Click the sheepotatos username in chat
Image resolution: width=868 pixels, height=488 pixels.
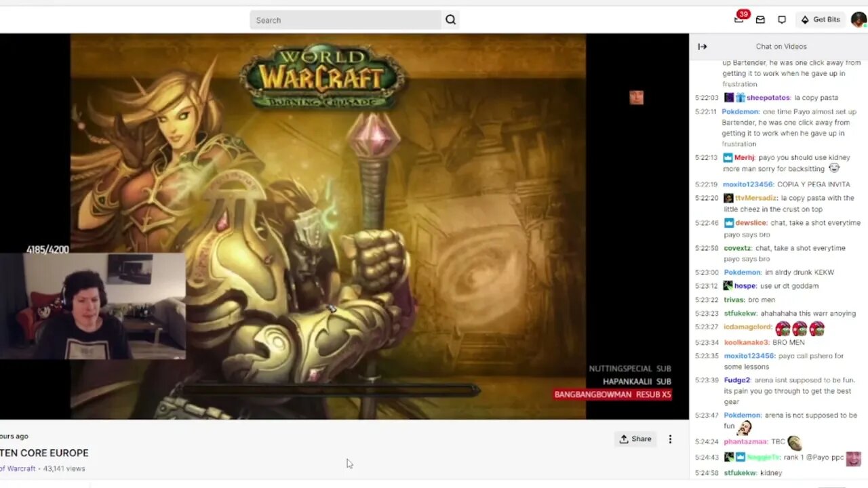pos(768,98)
